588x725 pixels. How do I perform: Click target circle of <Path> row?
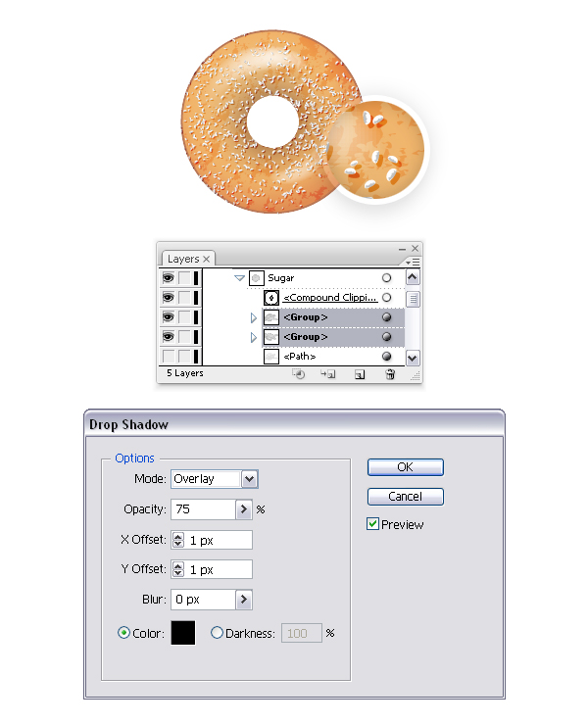coord(387,356)
